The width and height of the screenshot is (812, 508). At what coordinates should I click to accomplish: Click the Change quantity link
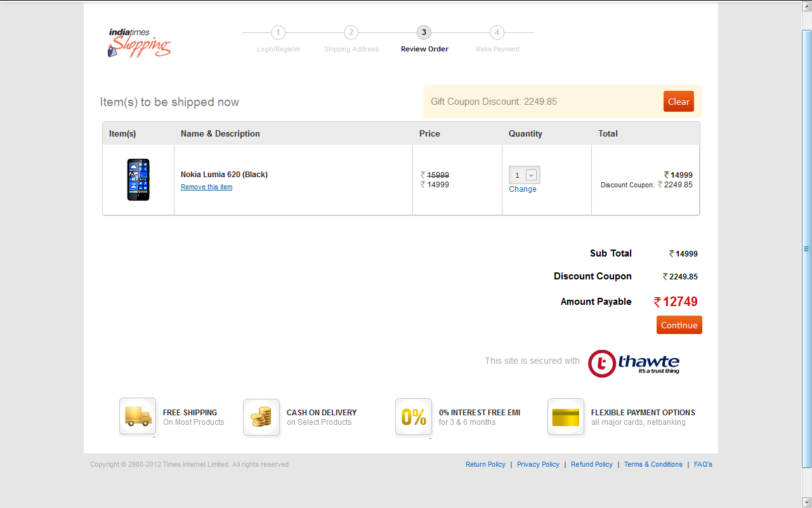pos(523,189)
